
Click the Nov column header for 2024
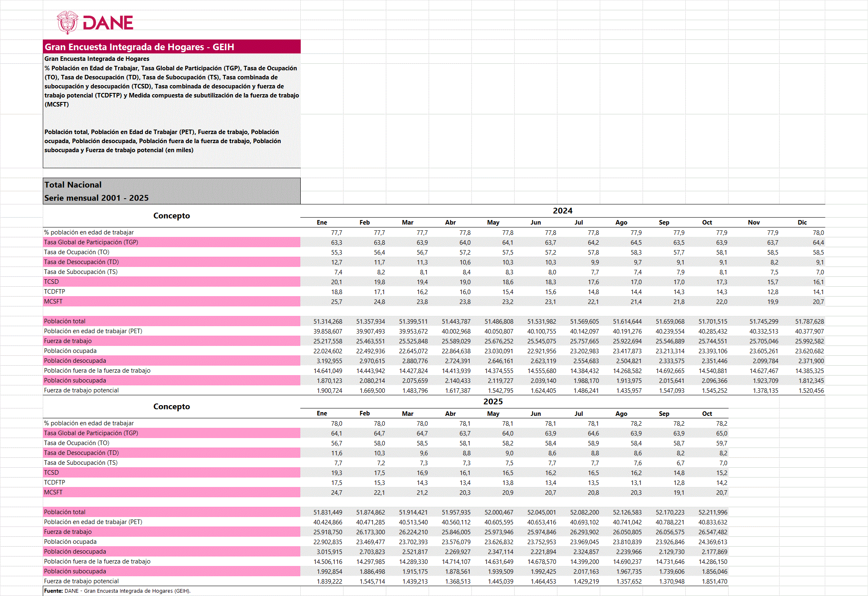tap(754, 223)
